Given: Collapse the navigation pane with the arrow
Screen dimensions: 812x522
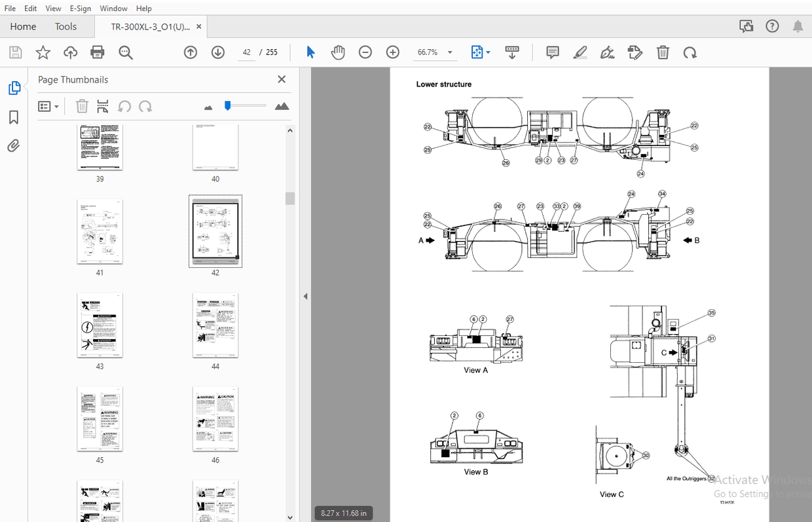Looking at the screenshot, I should pyautogui.click(x=305, y=296).
